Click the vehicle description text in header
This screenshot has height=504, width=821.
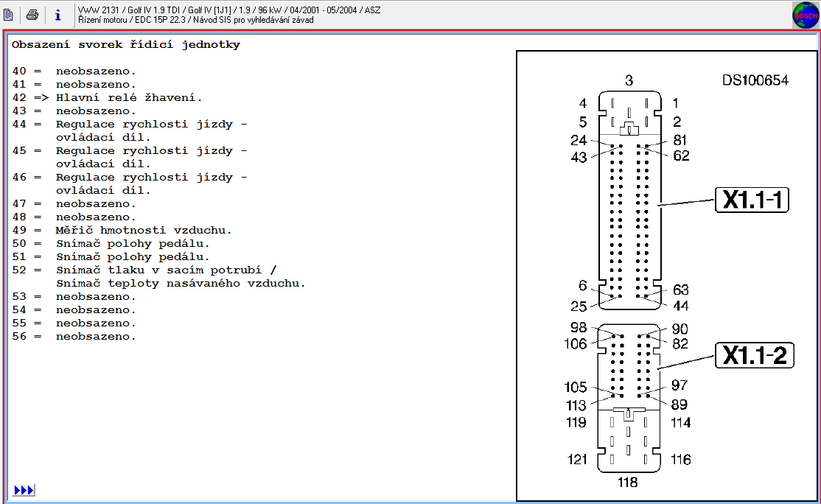point(228,10)
